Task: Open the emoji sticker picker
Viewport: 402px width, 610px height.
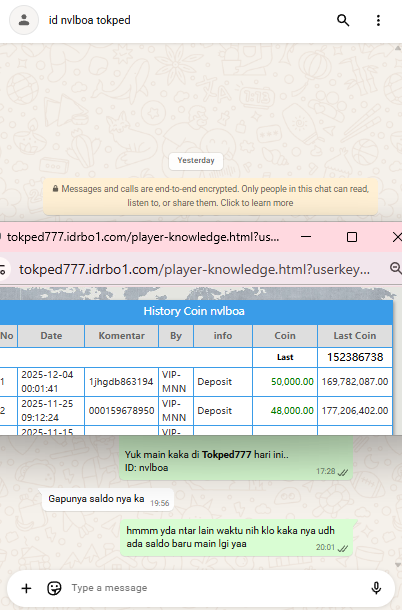Action: click(x=54, y=588)
